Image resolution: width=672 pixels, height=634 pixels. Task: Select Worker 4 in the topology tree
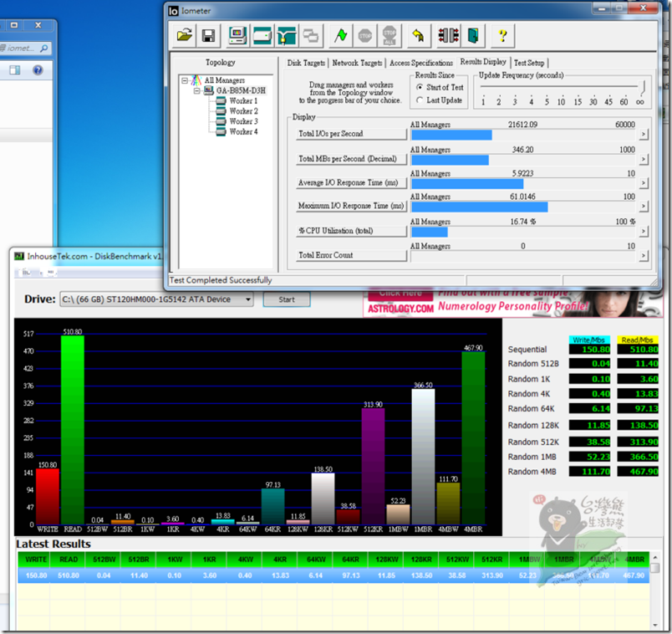tap(243, 131)
